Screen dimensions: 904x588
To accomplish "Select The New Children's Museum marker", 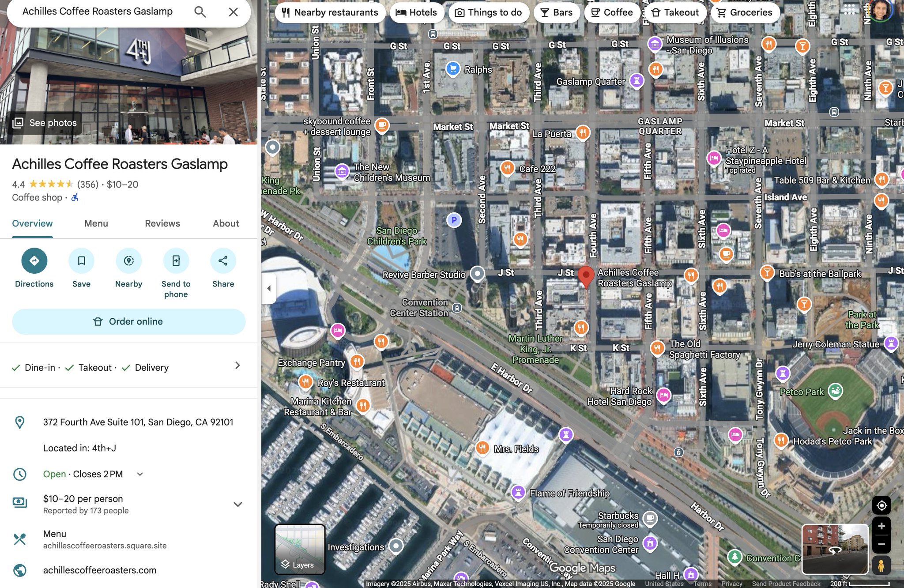I will tap(342, 171).
